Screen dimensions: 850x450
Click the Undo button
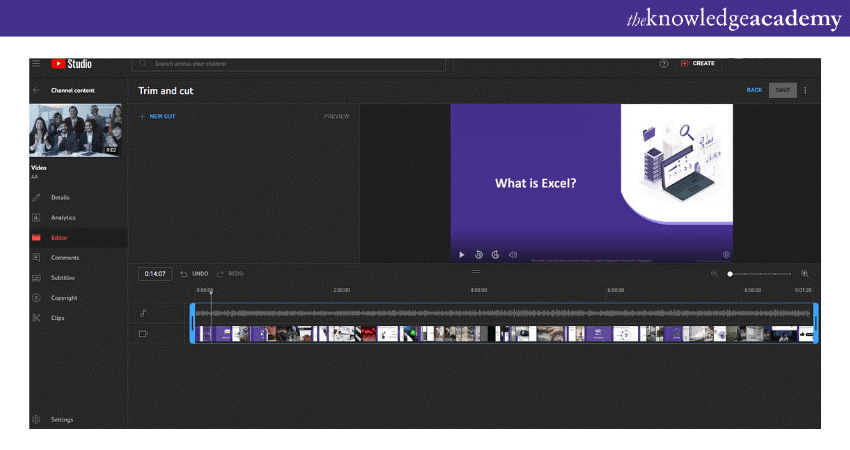click(x=195, y=273)
